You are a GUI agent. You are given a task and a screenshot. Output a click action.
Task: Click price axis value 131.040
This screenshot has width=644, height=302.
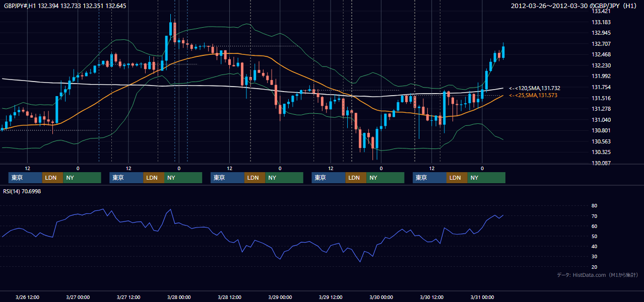[601, 120]
